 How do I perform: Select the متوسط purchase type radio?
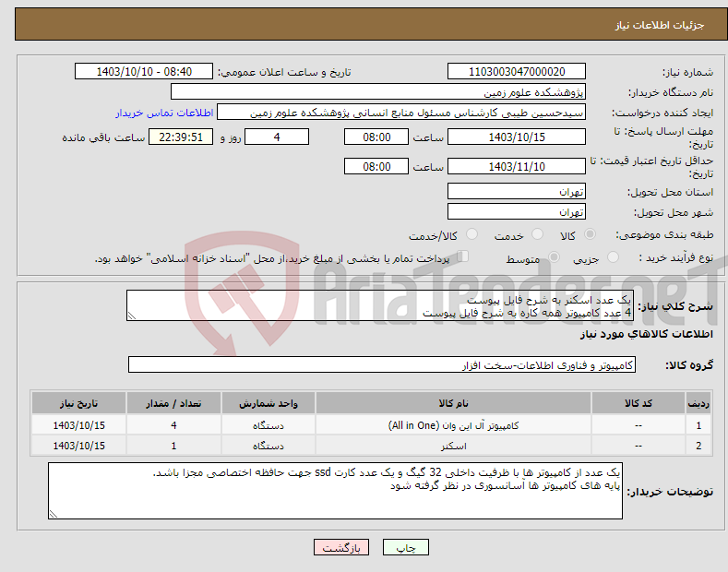[554, 256]
